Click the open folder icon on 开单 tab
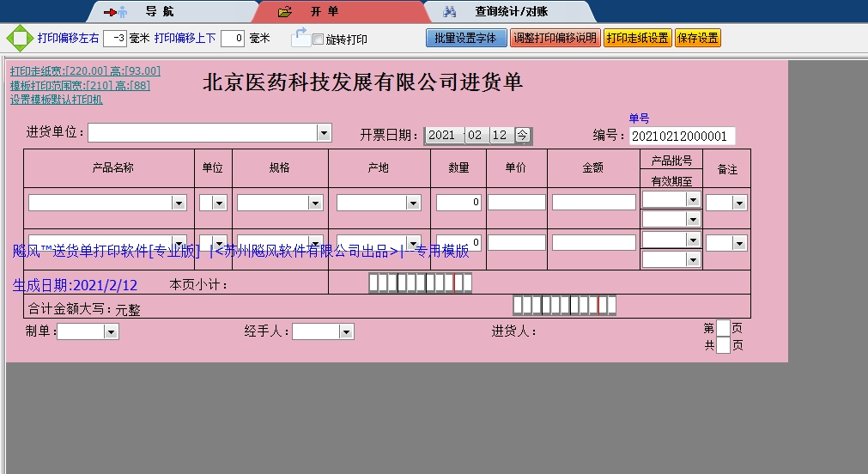 tap(285, 12)
